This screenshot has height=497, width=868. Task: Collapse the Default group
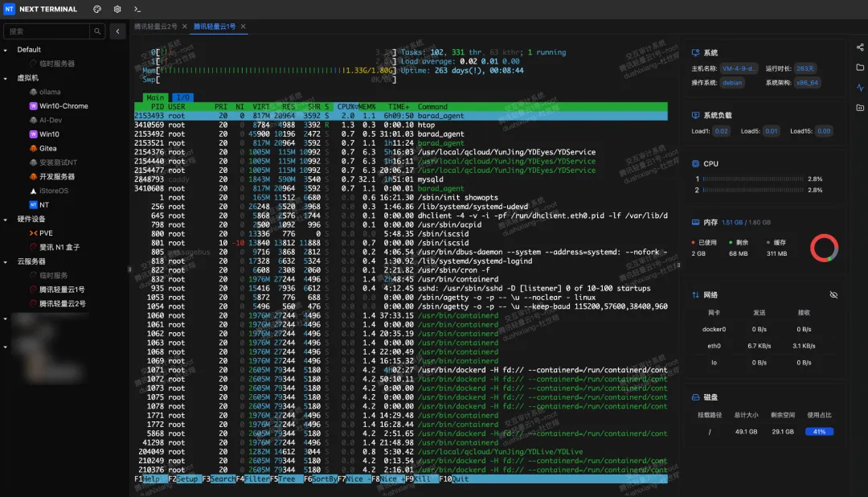pyautogui.click(x=6, y=50)
